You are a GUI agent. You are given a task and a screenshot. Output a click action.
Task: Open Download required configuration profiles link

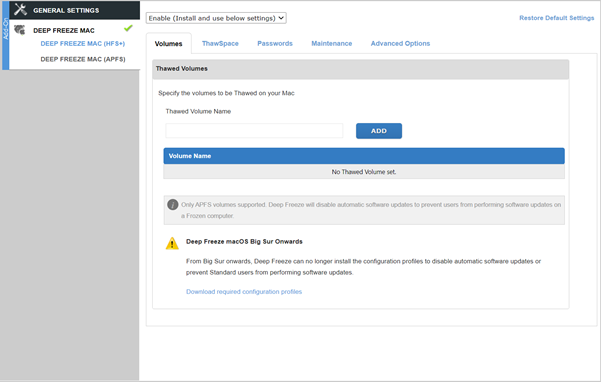pos(244,292)
